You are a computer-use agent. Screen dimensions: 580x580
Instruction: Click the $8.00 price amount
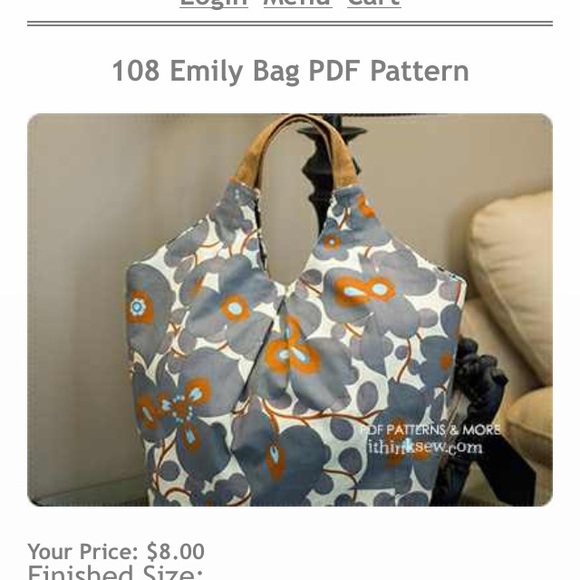point(176,552)
